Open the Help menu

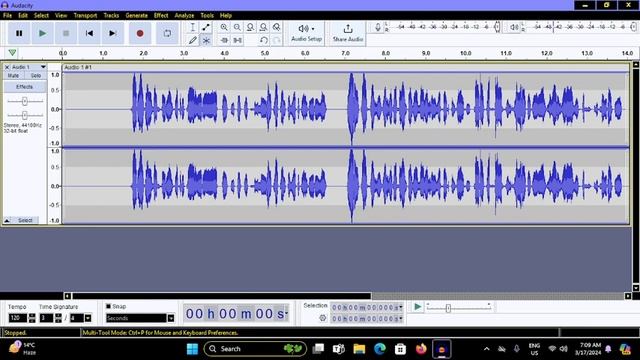pyautogui.click(x=226, y=16)
